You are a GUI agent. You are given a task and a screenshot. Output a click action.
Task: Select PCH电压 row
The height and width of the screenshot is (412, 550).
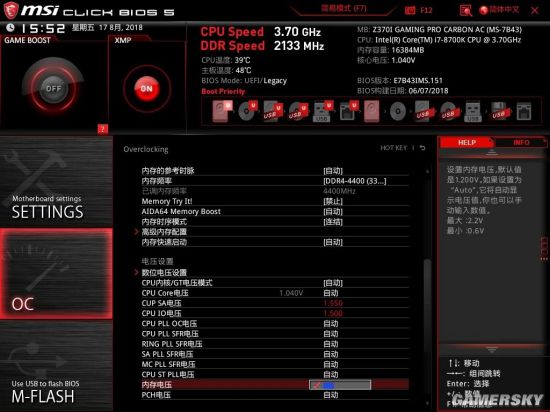click(x=275, y=395)
